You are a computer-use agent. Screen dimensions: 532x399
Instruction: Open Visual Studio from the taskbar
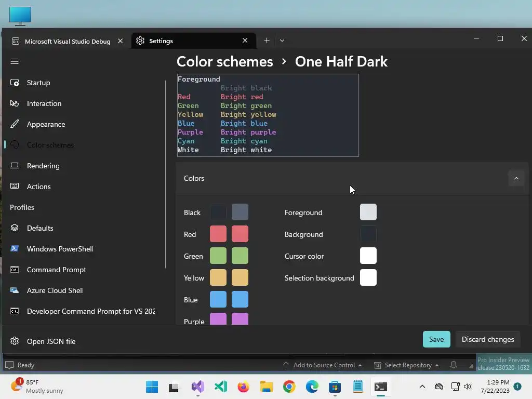point(198,387)
